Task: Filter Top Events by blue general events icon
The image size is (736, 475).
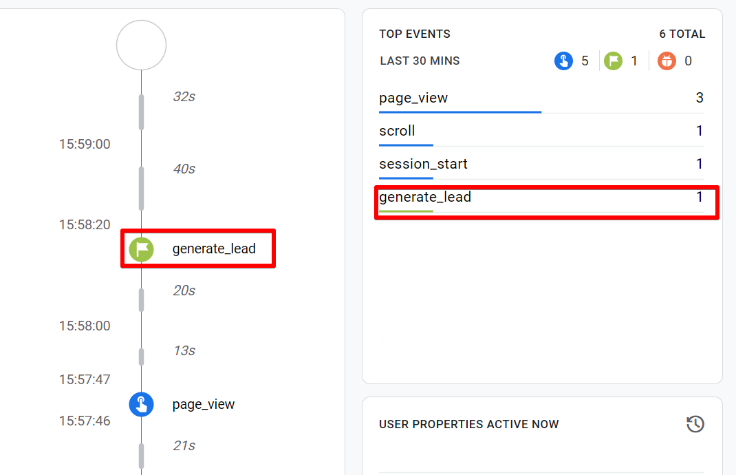Action: pyautogui.click(x=564, y=61)
